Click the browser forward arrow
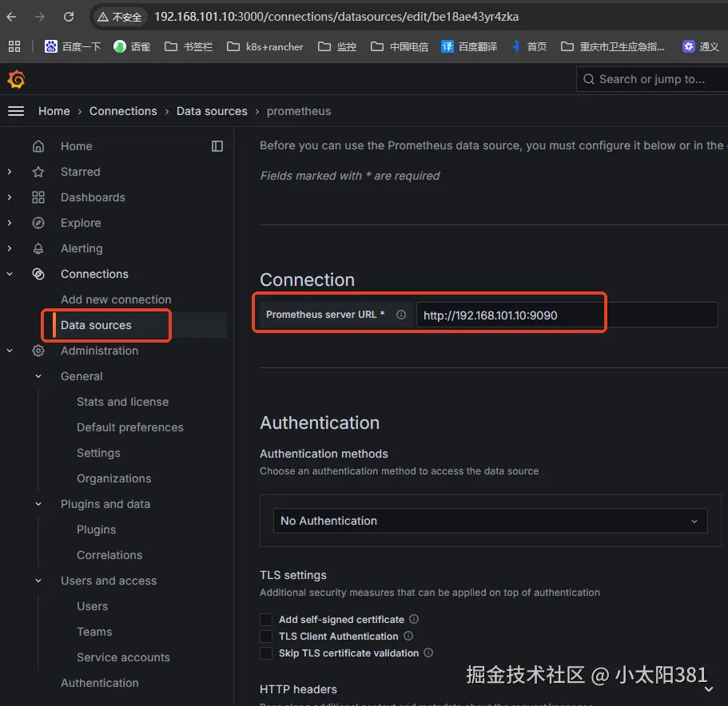The image size is (728, 706). [40, 17]
